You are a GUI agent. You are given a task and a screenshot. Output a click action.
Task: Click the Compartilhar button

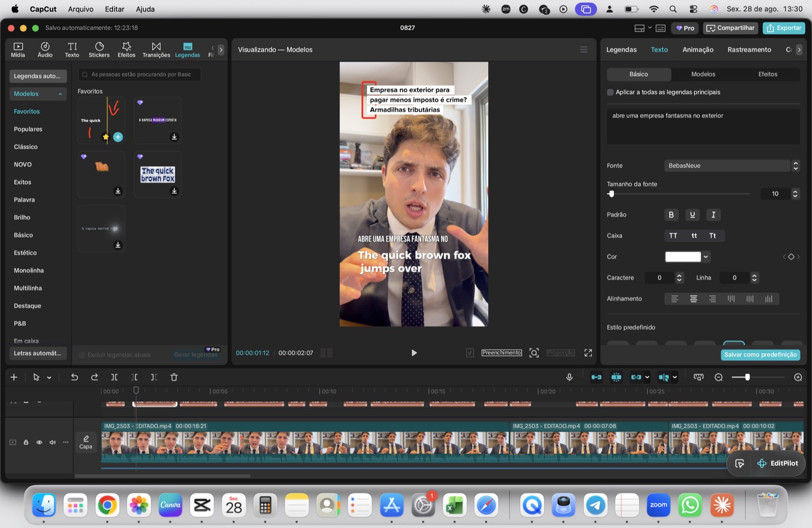click(730, 28)
